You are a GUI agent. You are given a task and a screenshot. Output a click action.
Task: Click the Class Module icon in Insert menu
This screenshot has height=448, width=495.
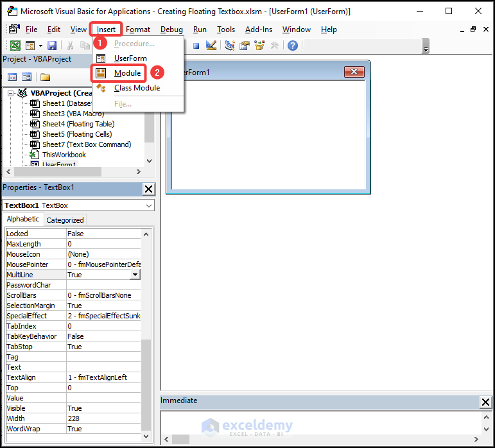[x=101, y=88]
